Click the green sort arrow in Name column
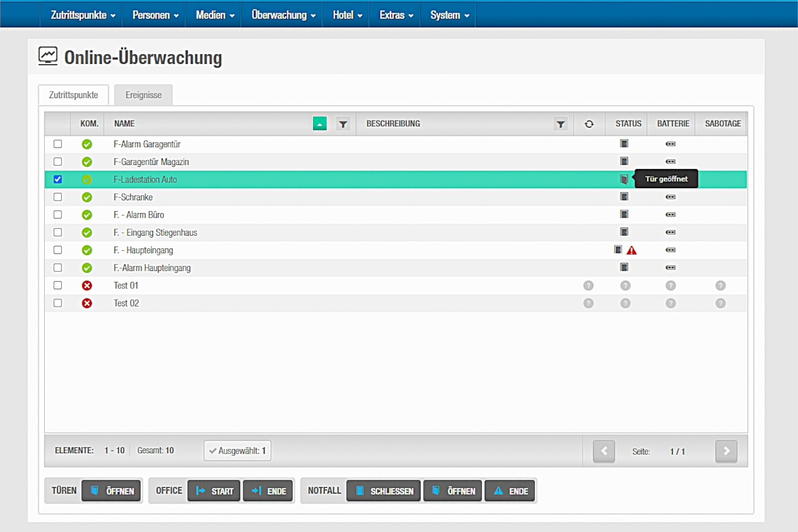This screenshot has width=798, height=532. click(319, 124)
